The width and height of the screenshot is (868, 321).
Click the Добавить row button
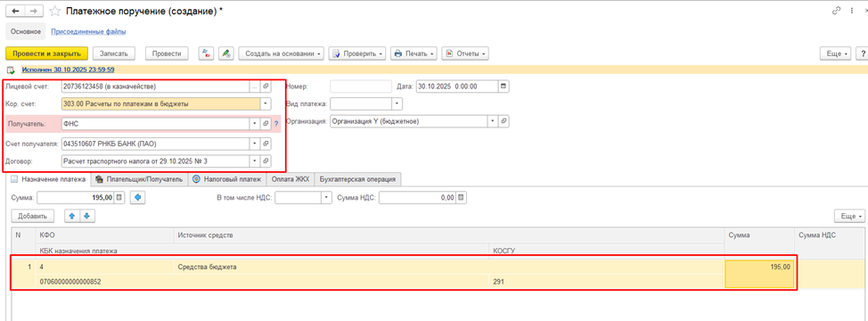(x=32, y=216)
